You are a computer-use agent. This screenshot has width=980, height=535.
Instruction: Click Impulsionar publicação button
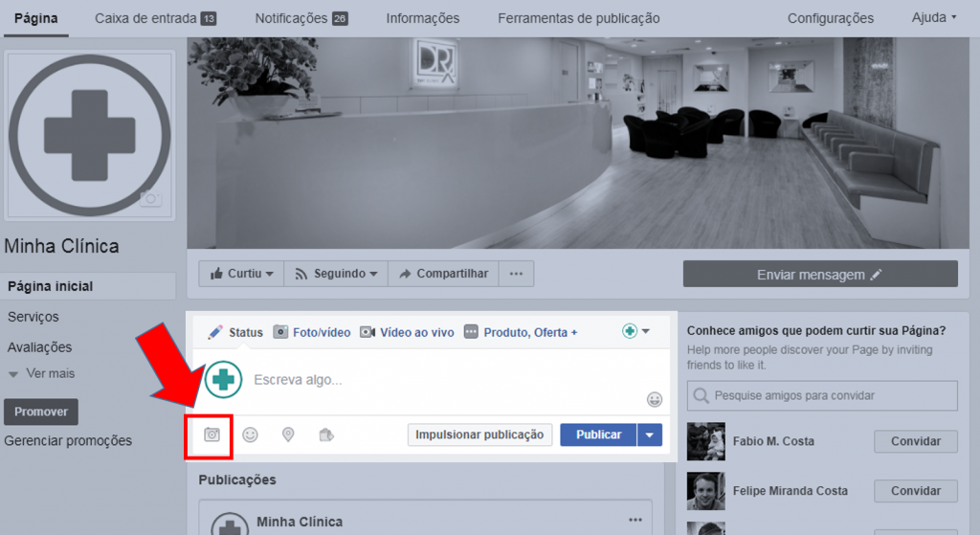(479, 435)
